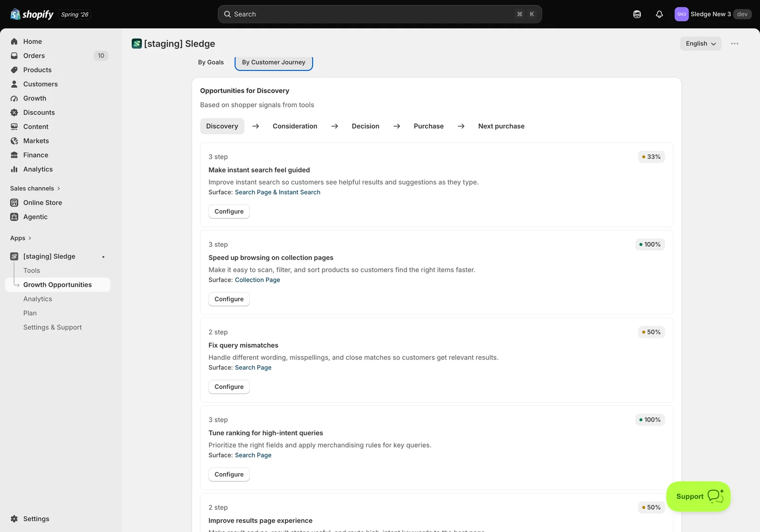
Task: Click the Finance bank icon
Action: [14, 155]
